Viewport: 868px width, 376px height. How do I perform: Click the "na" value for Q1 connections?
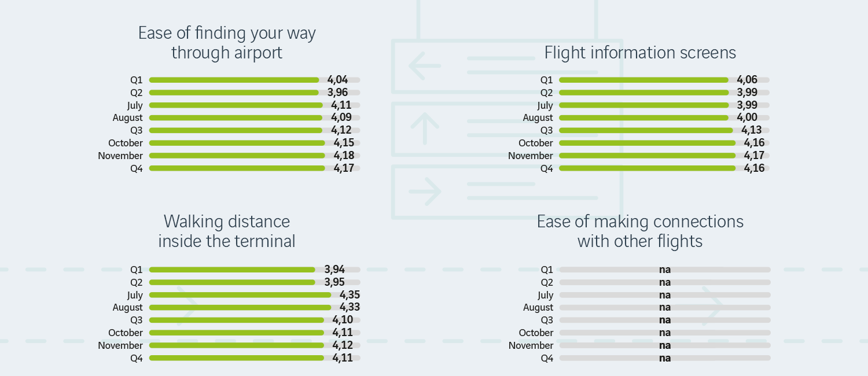click(x=665, y=270)
